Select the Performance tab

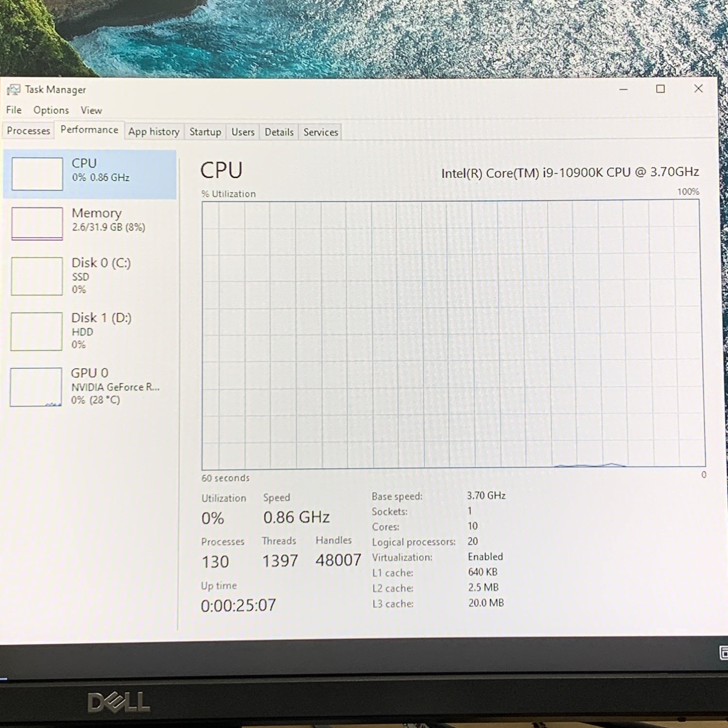pyautogui.click(x=89, y=130)
